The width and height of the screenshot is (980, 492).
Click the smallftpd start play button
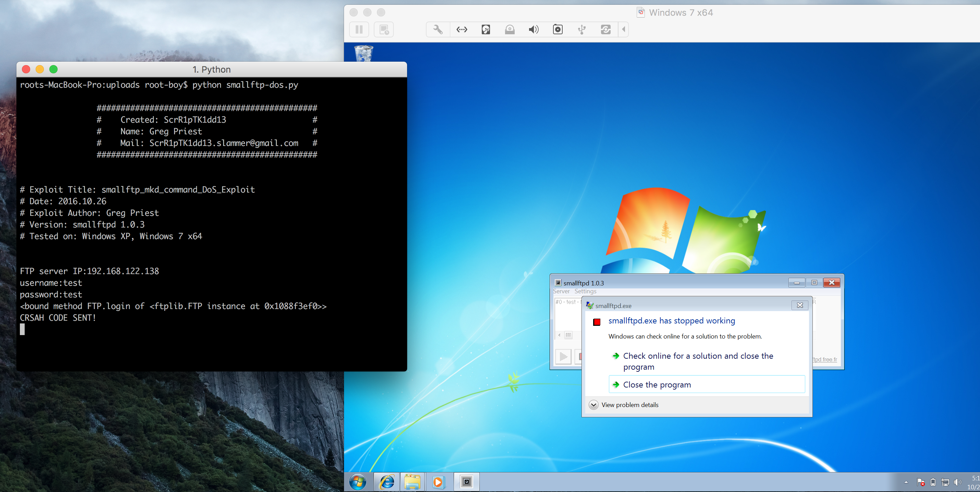click(x=563, y=357)
